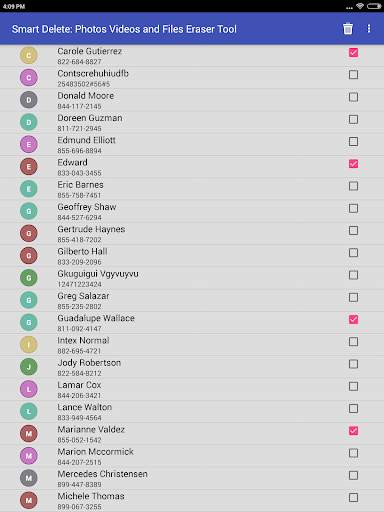Check the wifi status icon
This screenshot has height=512, width=384.
click(360, 6)
